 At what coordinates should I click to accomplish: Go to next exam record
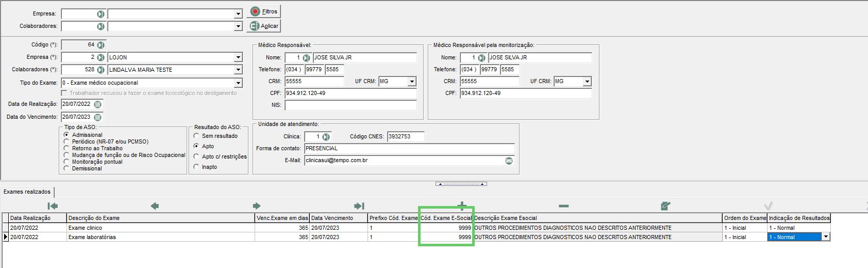(x=257, y=206)
